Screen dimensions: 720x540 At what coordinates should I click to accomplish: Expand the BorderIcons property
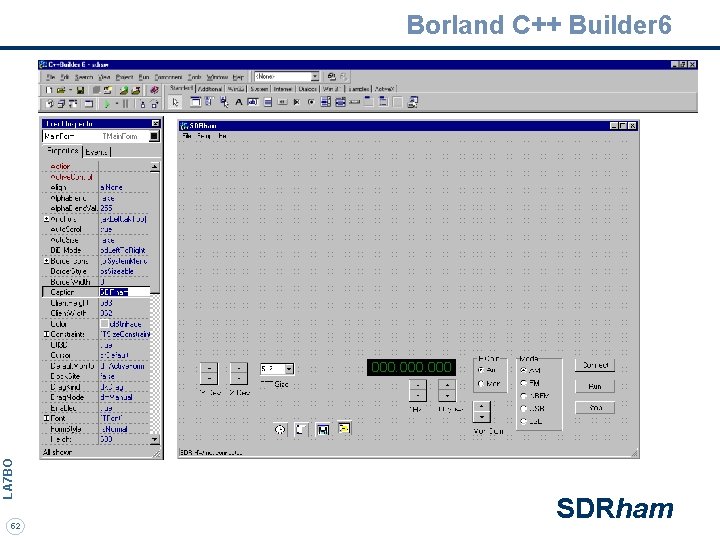[x=46, y=261]
